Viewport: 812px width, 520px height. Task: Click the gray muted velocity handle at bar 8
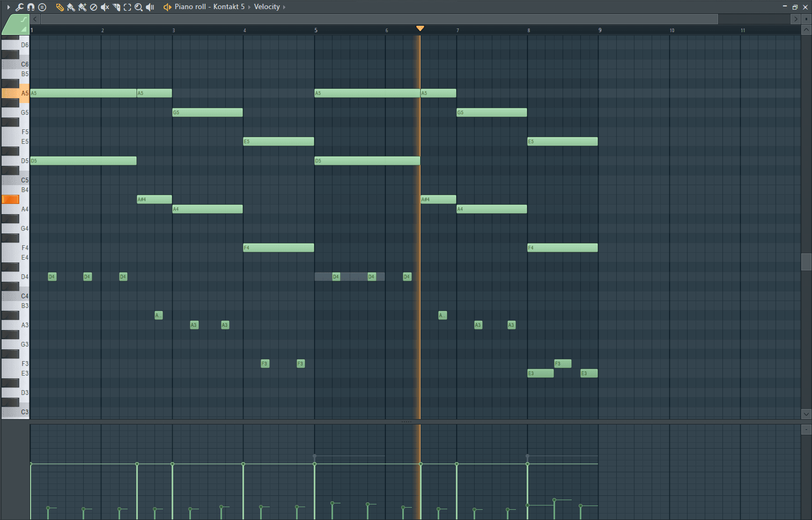[x=527, y=456]
